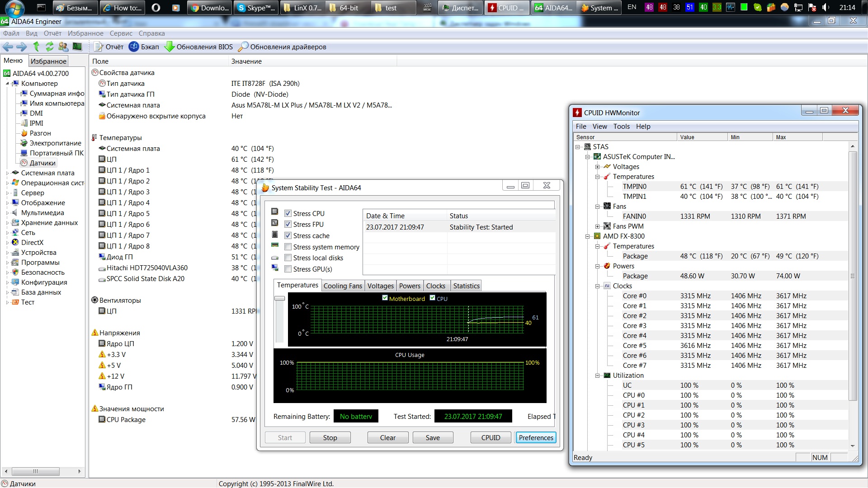The image size is (868, 488).
Task: Toggle the Motherboard graph checkbox
Action: [x=385, y=298]
